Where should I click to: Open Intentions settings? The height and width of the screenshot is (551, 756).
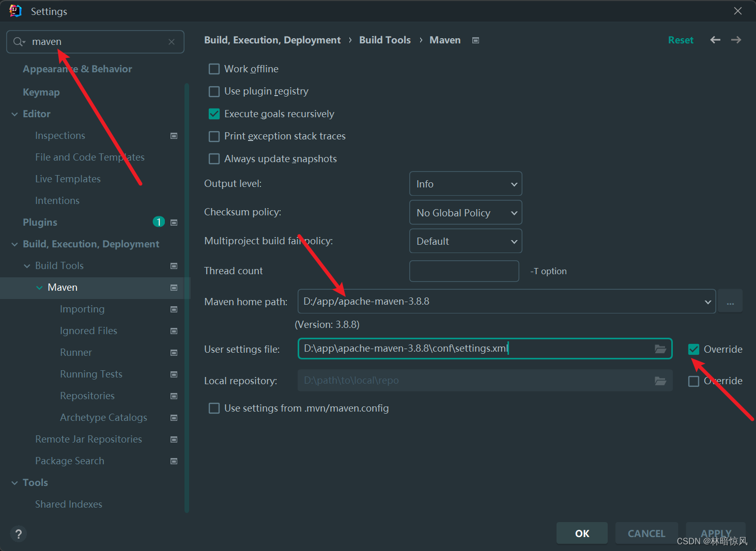(57, 201)
